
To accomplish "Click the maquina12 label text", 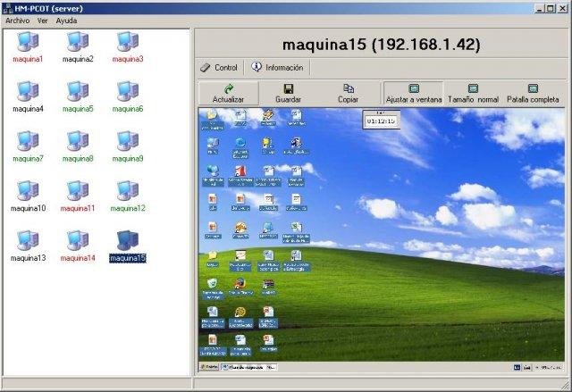I will pyautogui.click(x=128, y=208).
